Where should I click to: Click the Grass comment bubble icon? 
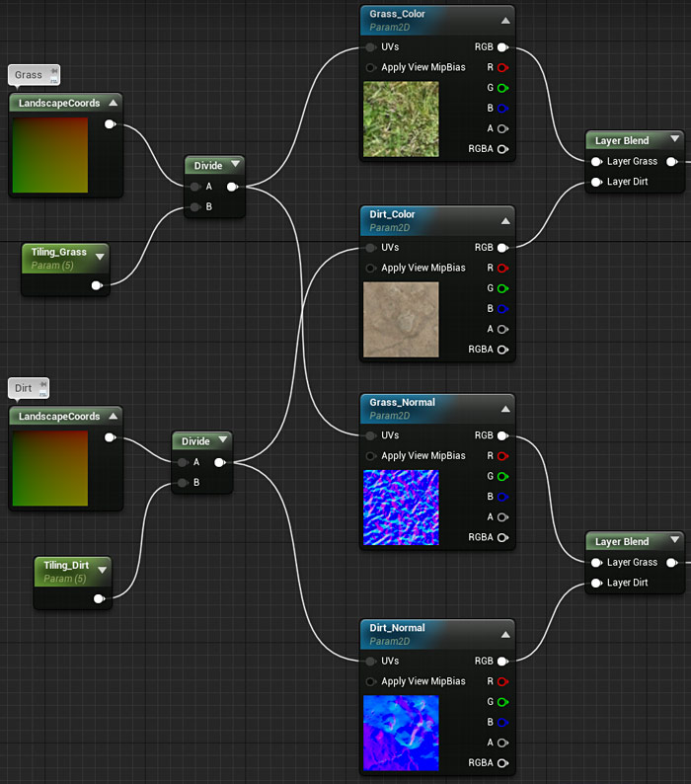pos(53,73)
